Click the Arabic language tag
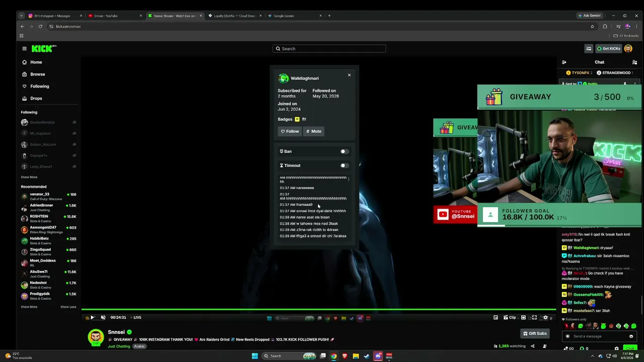 click(139, 346)
